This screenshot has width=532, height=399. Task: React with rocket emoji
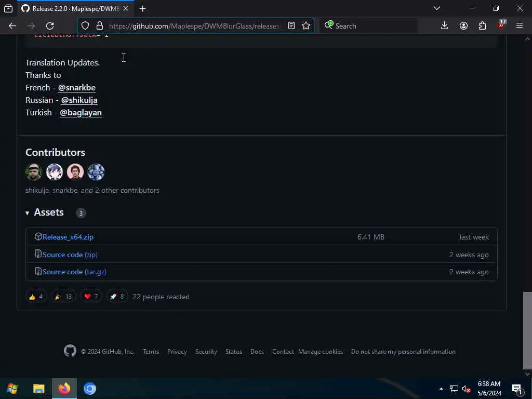tap(117, 297)
